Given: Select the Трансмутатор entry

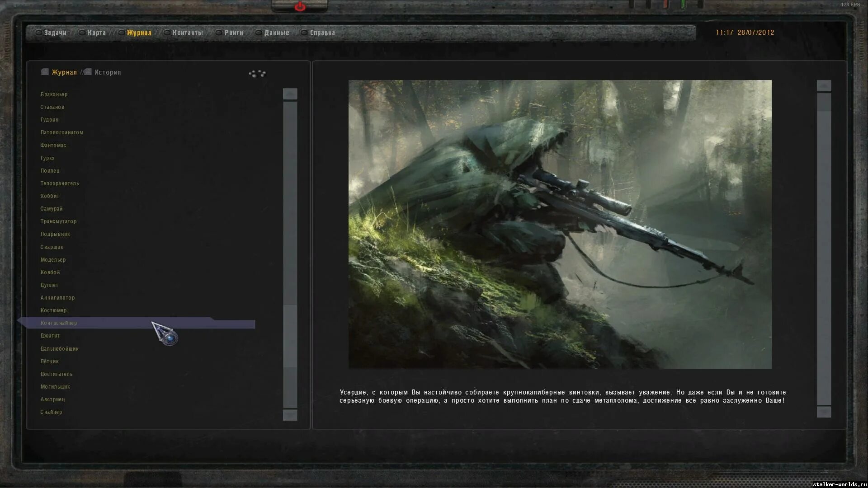Looking at the screenshot, I should point(59,221).
